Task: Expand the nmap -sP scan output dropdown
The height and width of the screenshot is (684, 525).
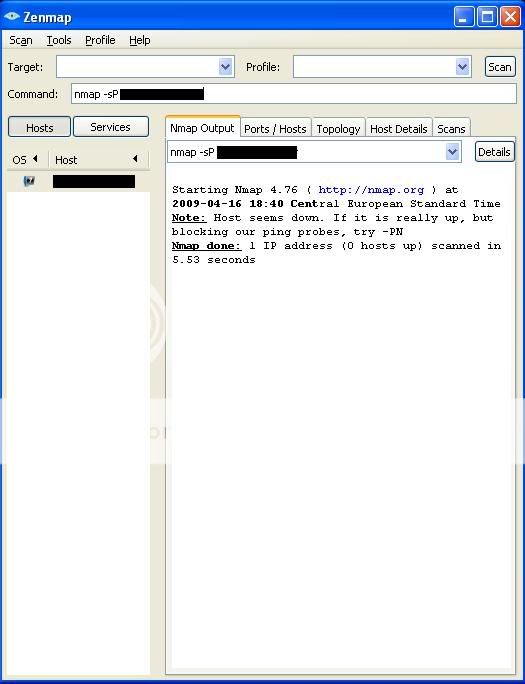Action: tap(453, 152)
